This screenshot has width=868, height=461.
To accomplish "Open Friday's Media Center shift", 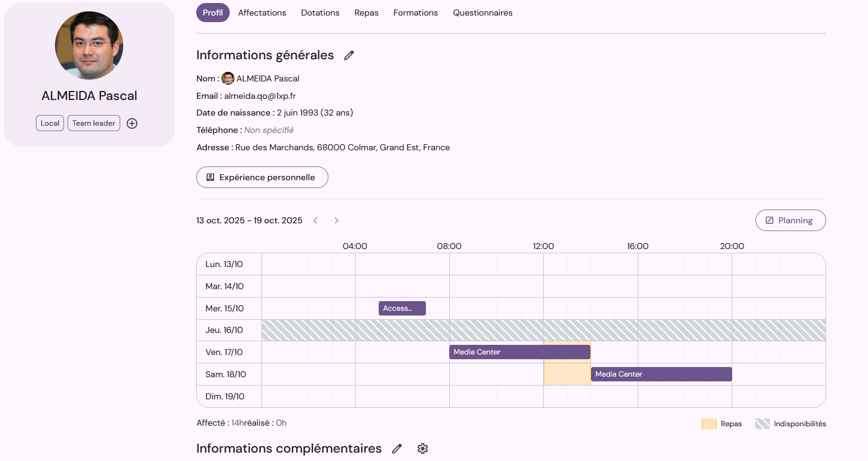I will 520,352.
